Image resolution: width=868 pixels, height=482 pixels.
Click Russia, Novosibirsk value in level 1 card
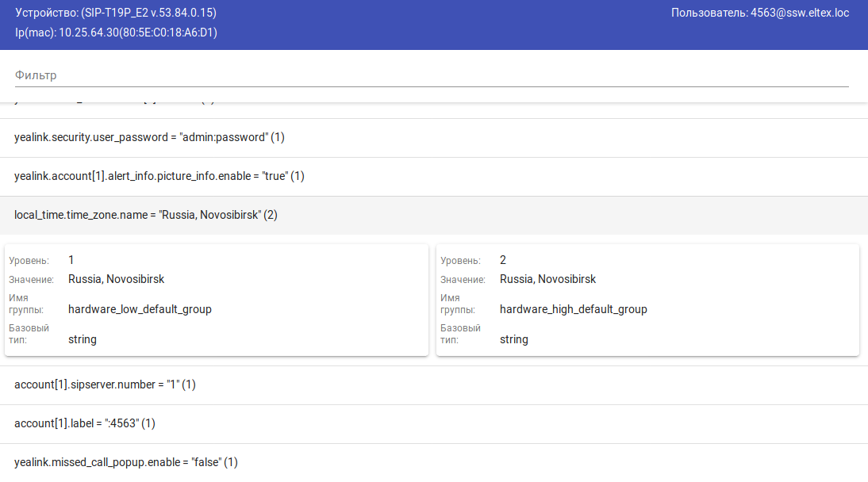coord(116,279)
